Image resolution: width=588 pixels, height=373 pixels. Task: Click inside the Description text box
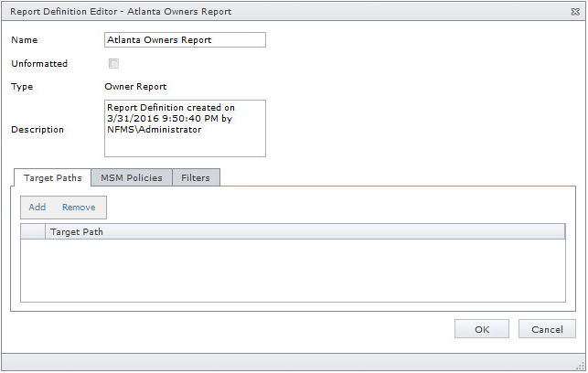click(x=185, y=129)
